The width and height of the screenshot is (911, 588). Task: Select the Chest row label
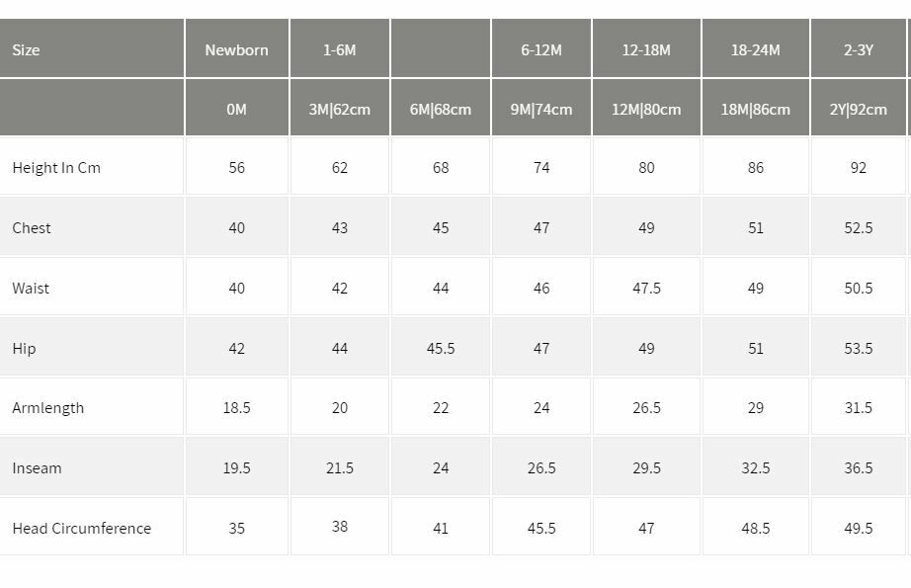coord(32,228)
